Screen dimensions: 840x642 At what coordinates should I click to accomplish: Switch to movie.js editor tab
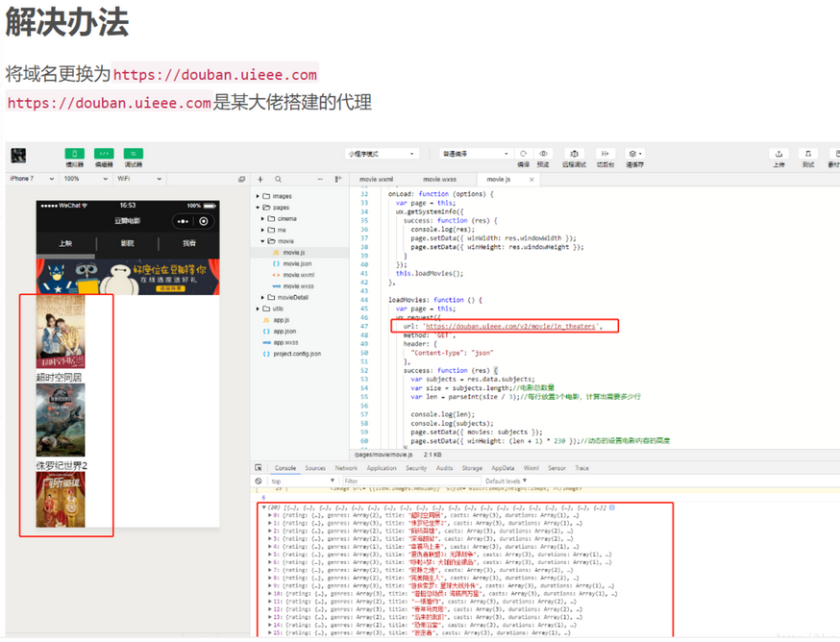coord(499,180)
